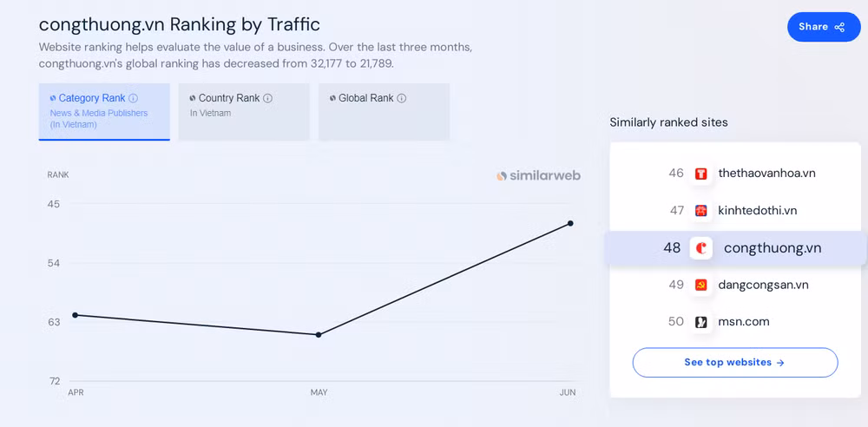868x427 pixels.
Task: Click the rank number 47
Action: 677,210
